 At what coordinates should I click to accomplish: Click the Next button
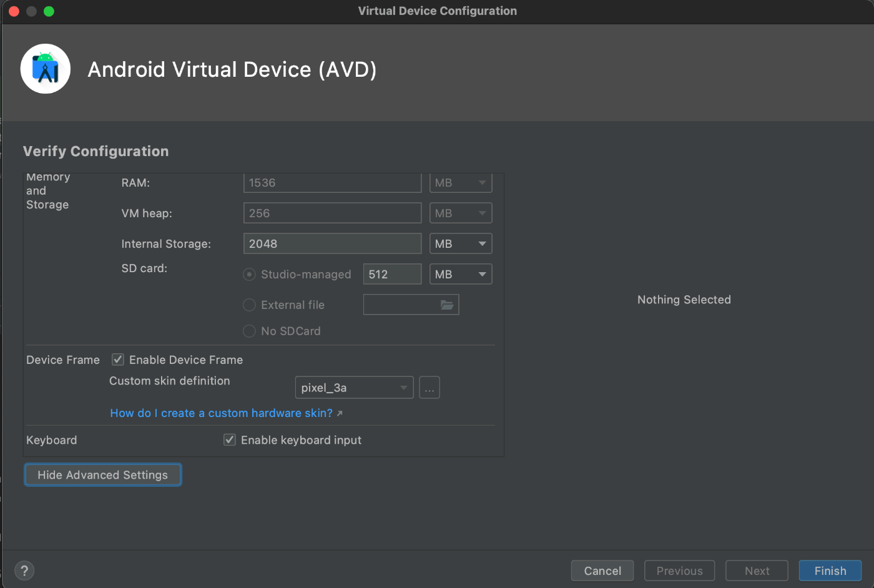tap(757, 571)
